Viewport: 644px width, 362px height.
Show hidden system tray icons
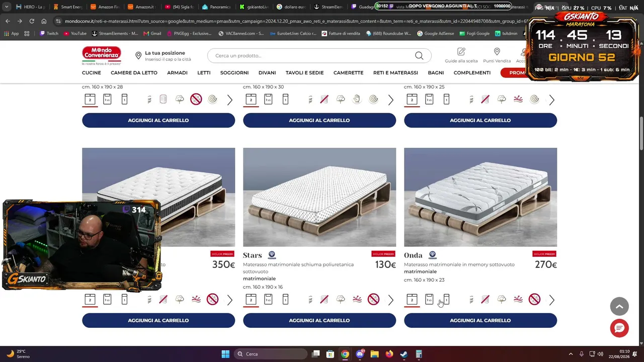pyautogui.click(x=571, y=354)
